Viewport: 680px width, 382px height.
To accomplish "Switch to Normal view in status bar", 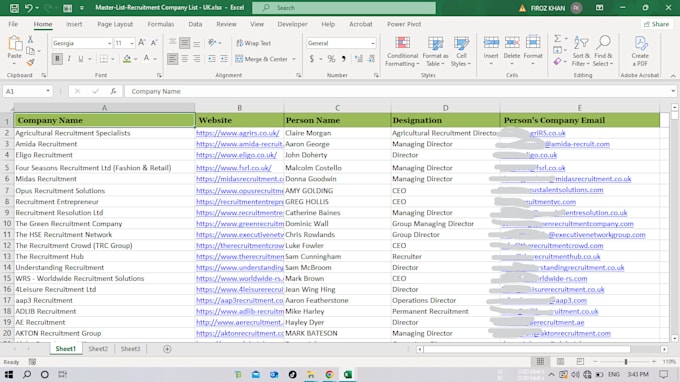I will click(x=540, y=362).
